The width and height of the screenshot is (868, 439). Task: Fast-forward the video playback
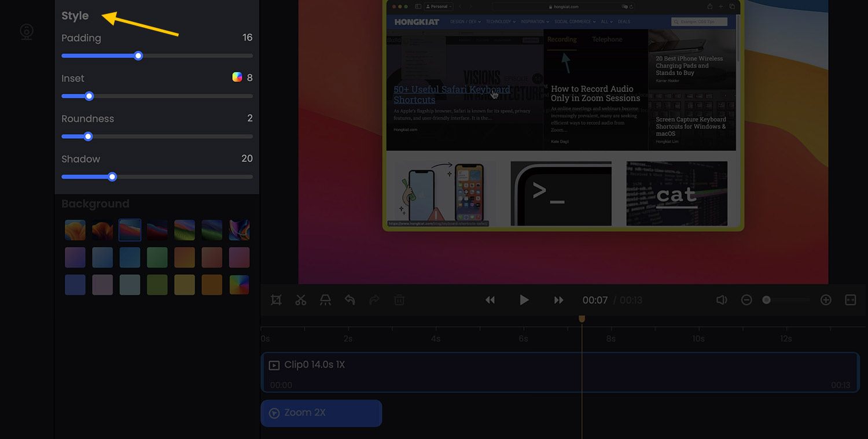coord(558,300)
